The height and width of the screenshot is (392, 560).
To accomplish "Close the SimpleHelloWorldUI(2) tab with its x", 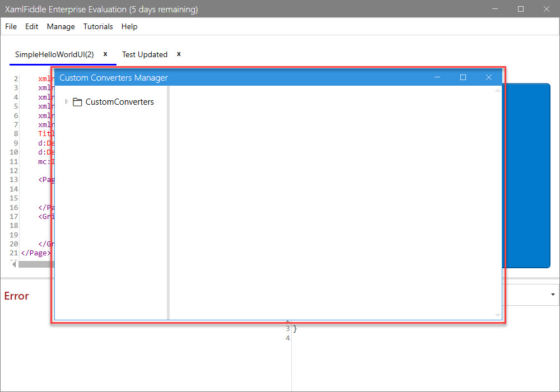I will 105,54.
